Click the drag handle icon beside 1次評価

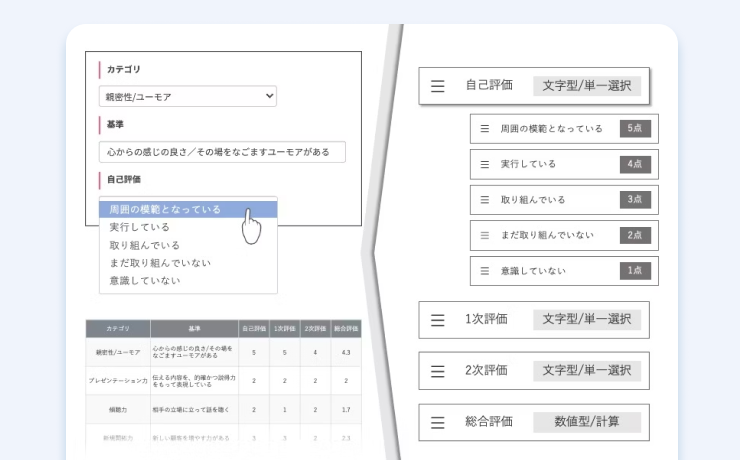437,320
